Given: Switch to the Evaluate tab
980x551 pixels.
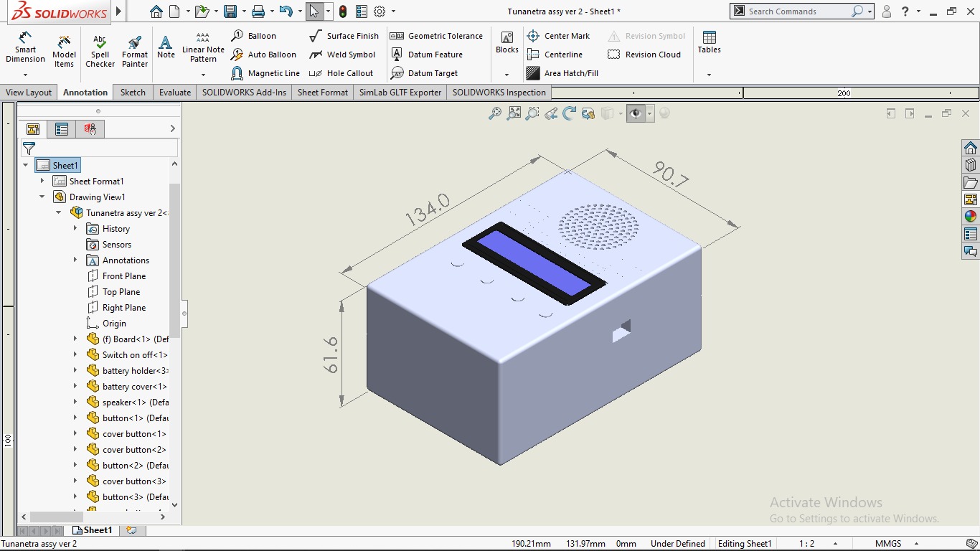Looking at the screenshot, I should point(175,93).
